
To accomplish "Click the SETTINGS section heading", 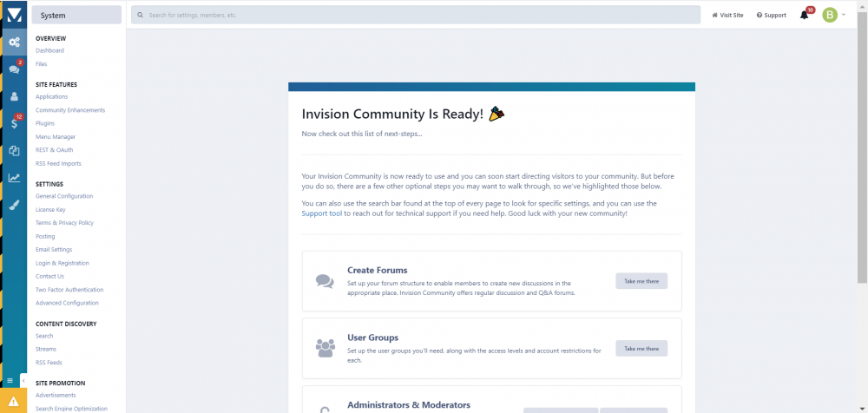I will pyautogui.click(x=49, y=184).
